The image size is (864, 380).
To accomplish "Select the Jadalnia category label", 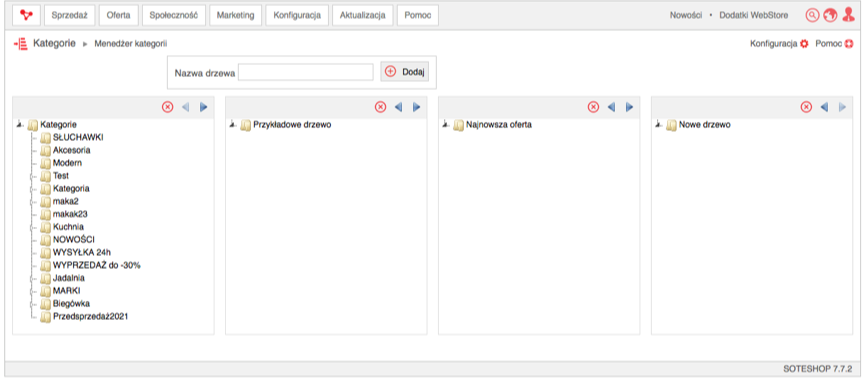I will pyautogui.click(x=69, y=278).
